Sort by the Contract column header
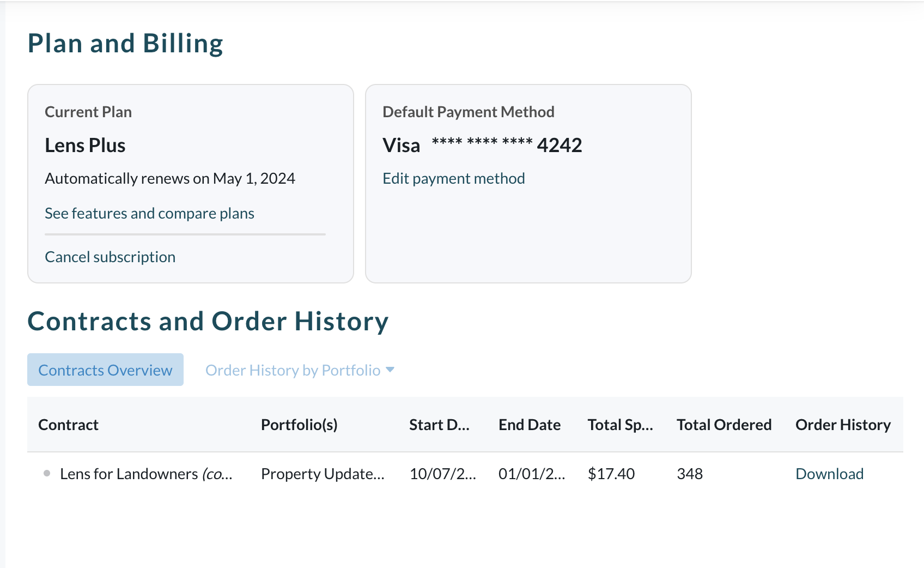 (x=68, y=425)
